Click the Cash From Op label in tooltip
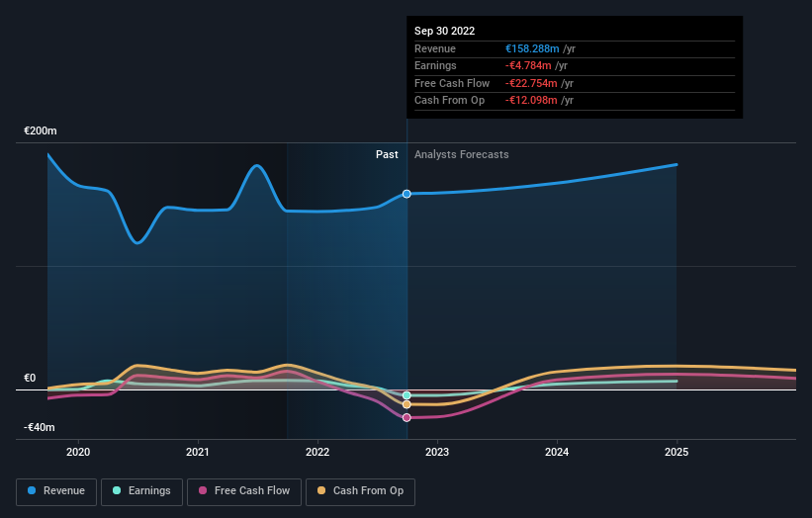The width and height of the screenshot is (812, 518). click(x=449, y=101)
